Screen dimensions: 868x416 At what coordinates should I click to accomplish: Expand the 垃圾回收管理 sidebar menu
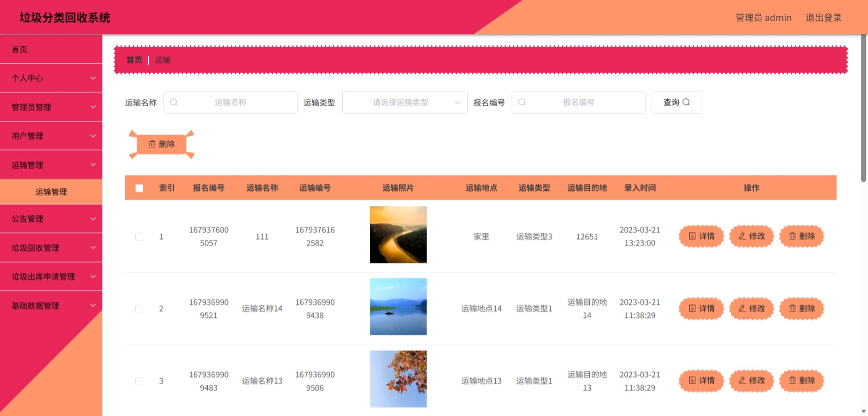pos(51,247)
